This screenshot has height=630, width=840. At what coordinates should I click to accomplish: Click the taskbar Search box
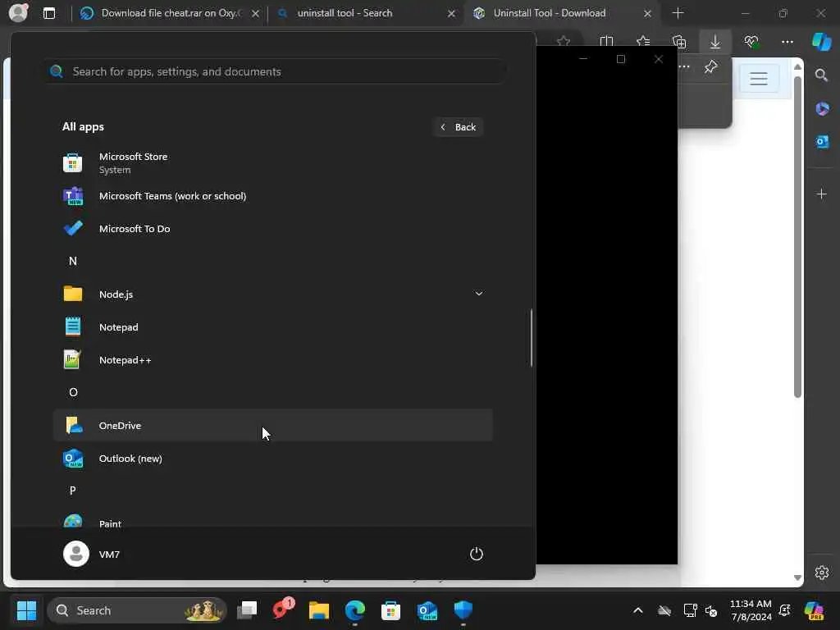coord(137,610)
